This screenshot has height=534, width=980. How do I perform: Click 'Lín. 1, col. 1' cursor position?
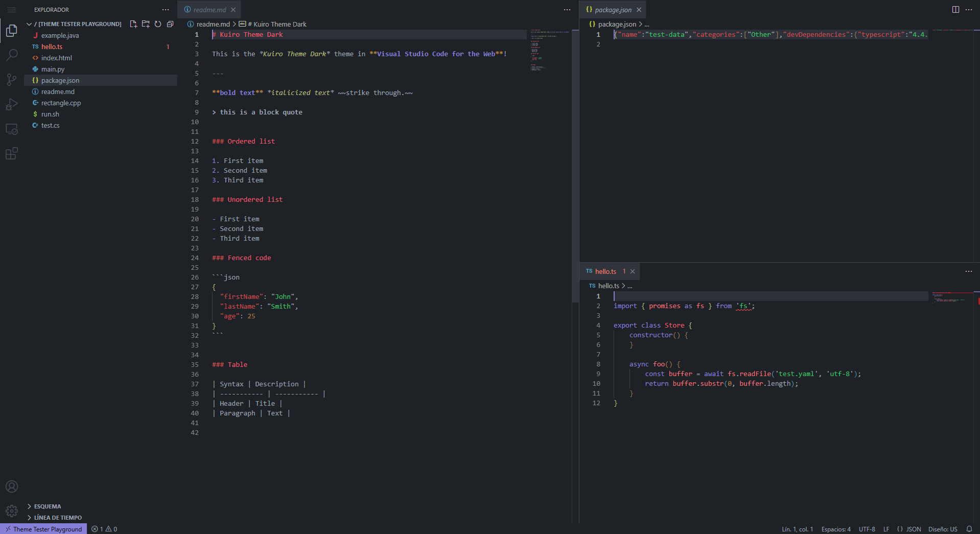pos(797,529)
